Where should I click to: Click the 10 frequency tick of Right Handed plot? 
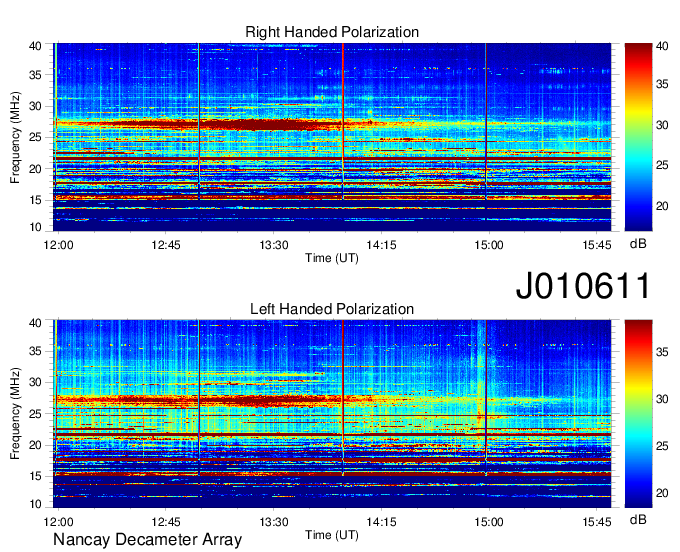(x=35, y=227)
